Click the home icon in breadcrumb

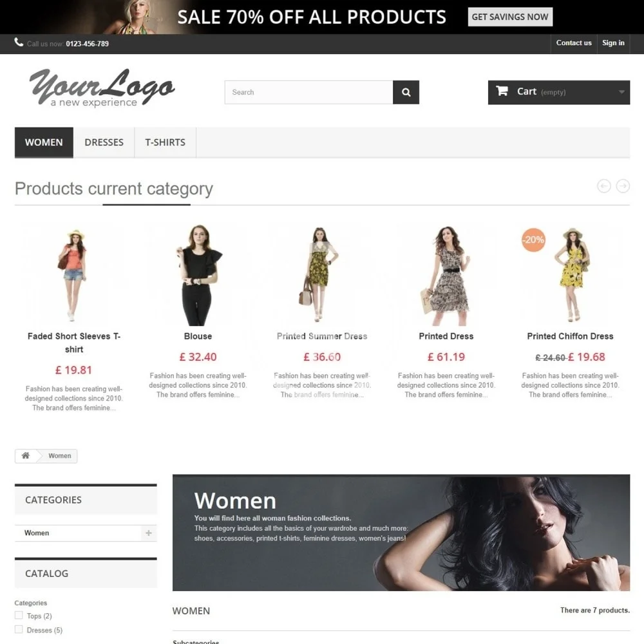coord(26,455)
